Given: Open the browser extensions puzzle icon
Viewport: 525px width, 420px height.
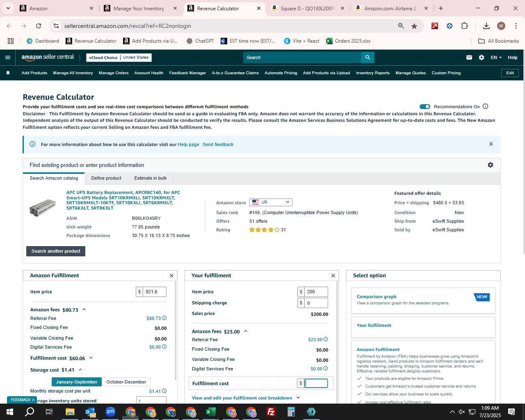Looking at the screenshot, I should point(464,26).
